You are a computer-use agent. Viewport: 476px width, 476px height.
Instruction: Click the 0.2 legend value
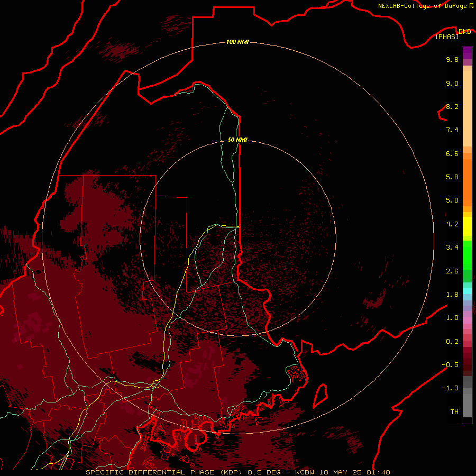click(452, 342)
